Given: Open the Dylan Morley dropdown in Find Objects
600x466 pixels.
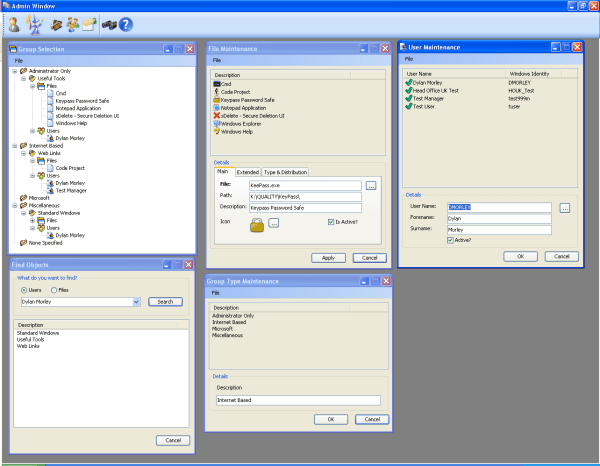Looking at the screenshot, I should coord(134,301).
